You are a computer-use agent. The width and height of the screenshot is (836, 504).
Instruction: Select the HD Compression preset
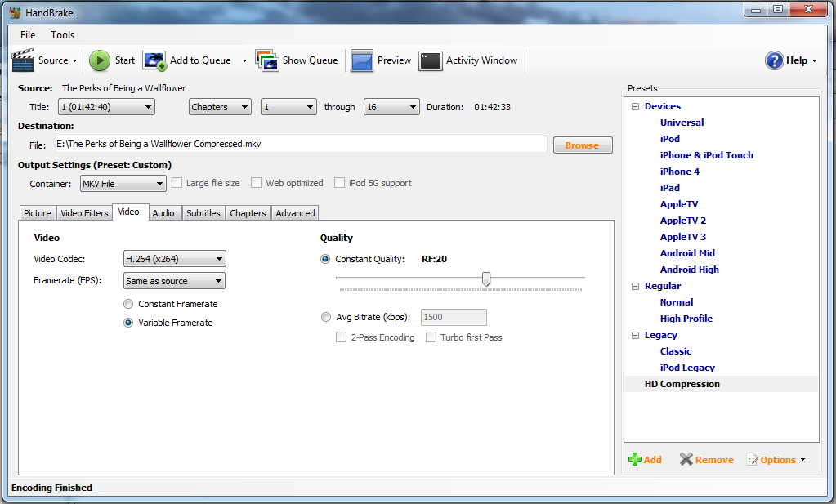tap(682, 384)
